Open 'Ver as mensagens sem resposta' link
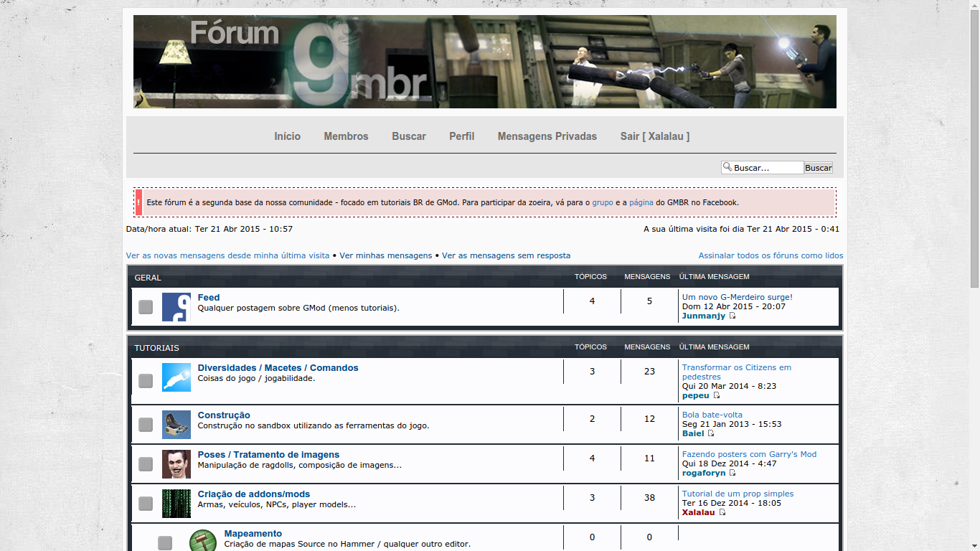Screen dimensions: 980x551 click(506, 255)
